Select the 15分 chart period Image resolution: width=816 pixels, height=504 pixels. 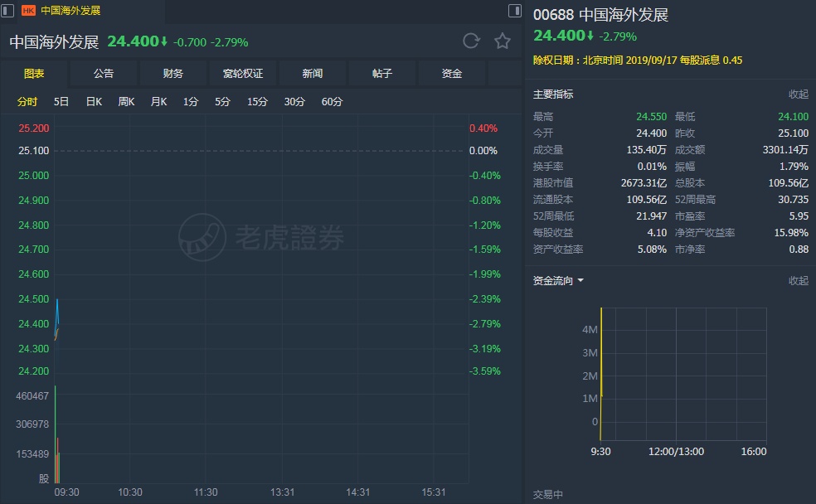[x=257, y=101]
